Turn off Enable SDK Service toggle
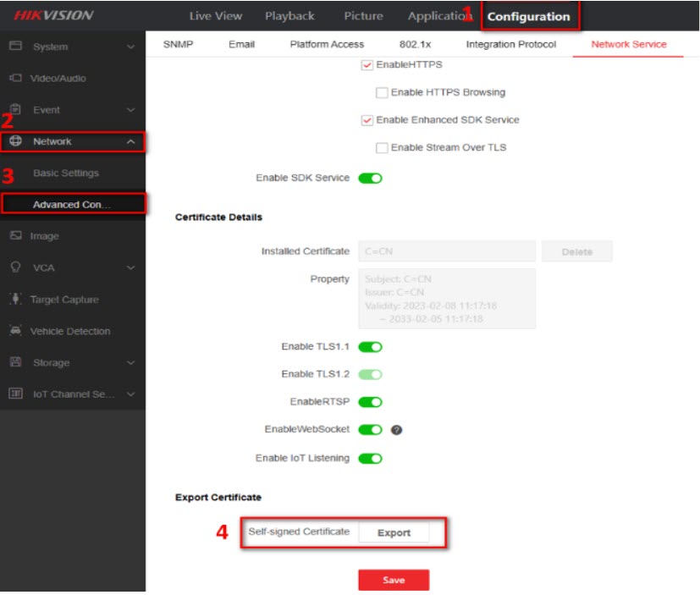This screenshot has width=700, height=595. [370, 179]
